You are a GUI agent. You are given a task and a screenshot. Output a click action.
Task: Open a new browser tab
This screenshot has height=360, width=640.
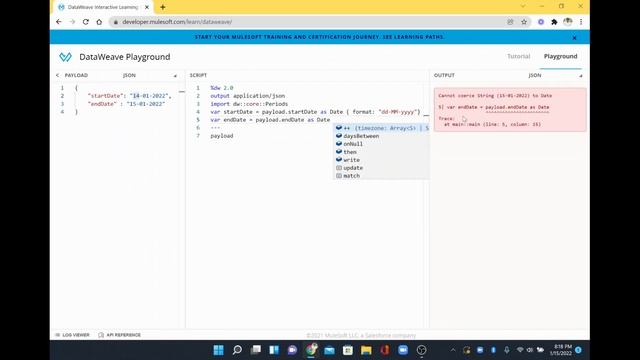[x=162, y=7]
